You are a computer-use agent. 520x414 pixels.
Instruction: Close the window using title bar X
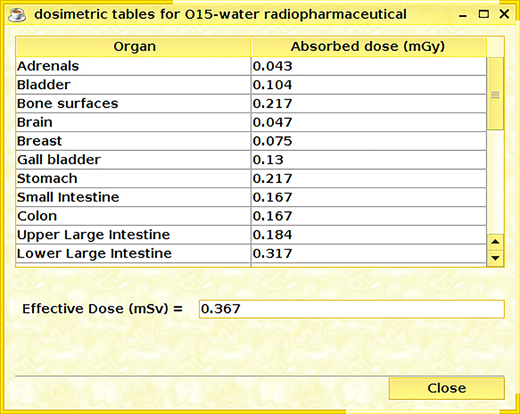[x=504, y=14]
